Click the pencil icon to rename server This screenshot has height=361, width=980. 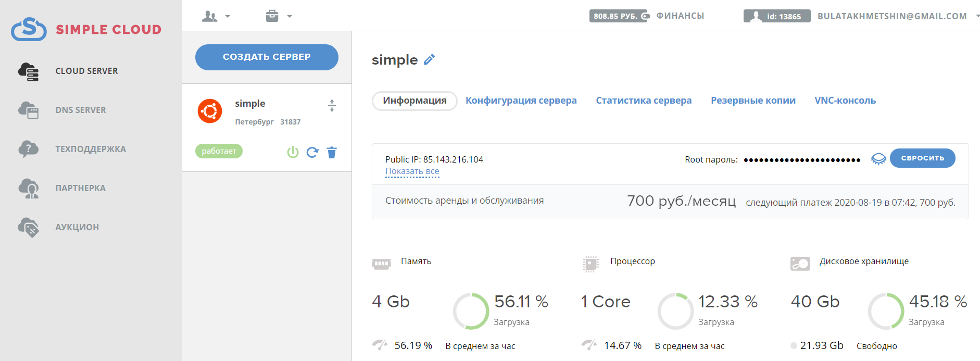tap(429, 59)
